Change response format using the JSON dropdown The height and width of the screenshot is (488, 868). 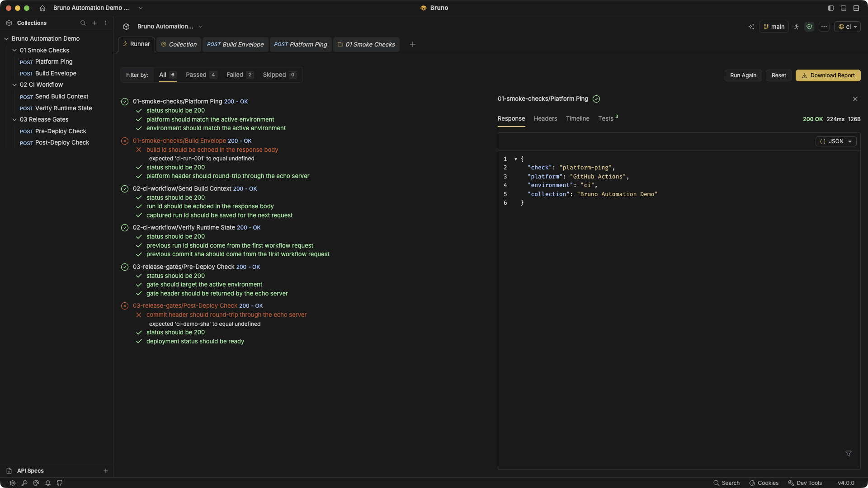pos(836,141)
